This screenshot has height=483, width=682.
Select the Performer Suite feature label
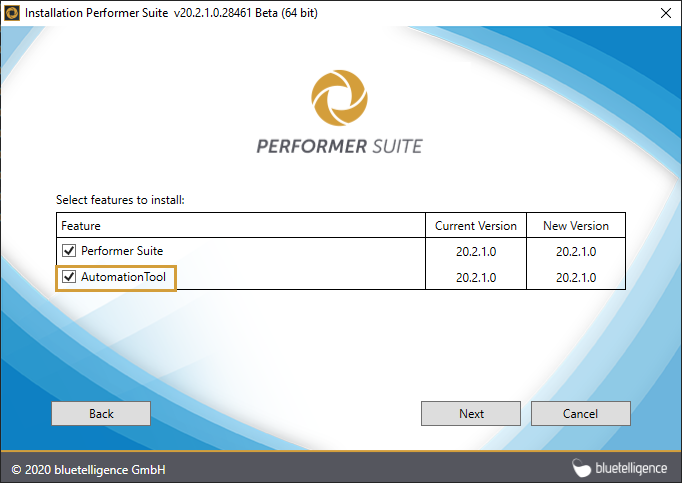coord(122,251)
